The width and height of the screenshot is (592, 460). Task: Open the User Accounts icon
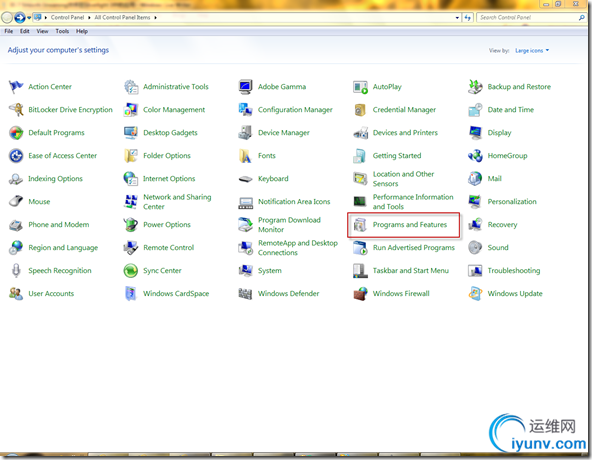(x=16, y=294)
